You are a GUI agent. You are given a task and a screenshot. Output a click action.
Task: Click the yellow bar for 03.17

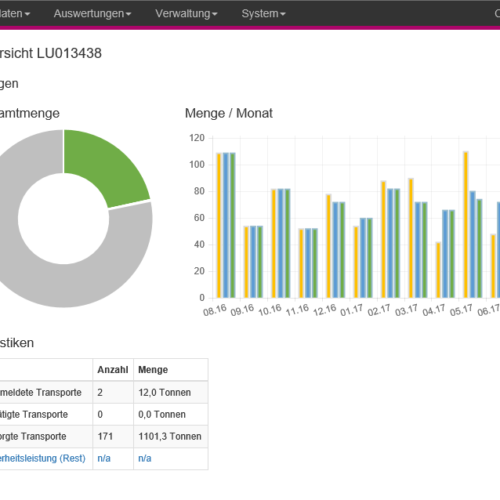pyautogui.click(x=411, y=238)
